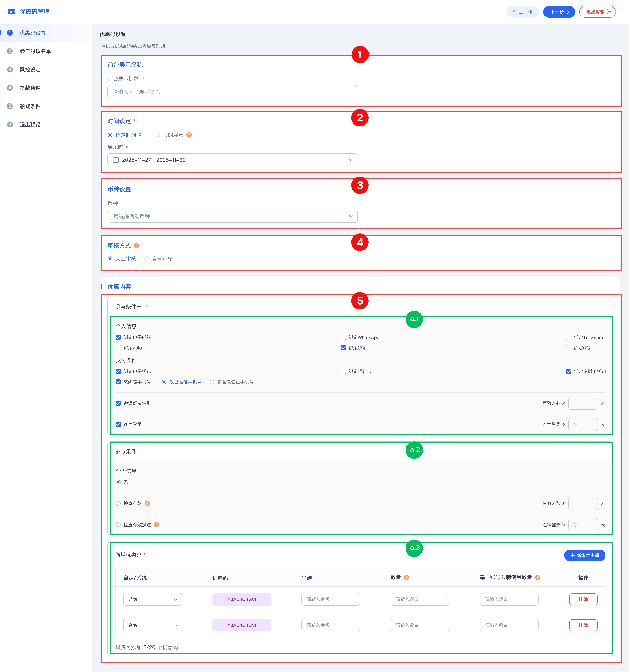Click the 请输入金额 field in the first coupon row

tap(331, 599)
